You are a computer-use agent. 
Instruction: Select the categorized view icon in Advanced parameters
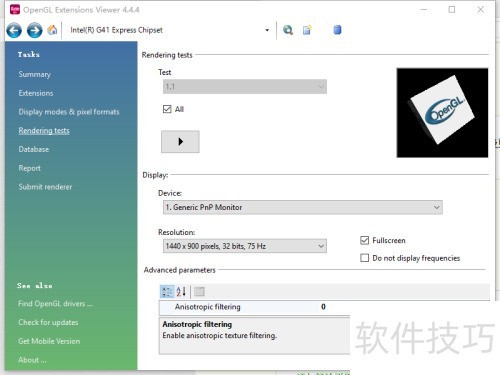click(167, 292)
